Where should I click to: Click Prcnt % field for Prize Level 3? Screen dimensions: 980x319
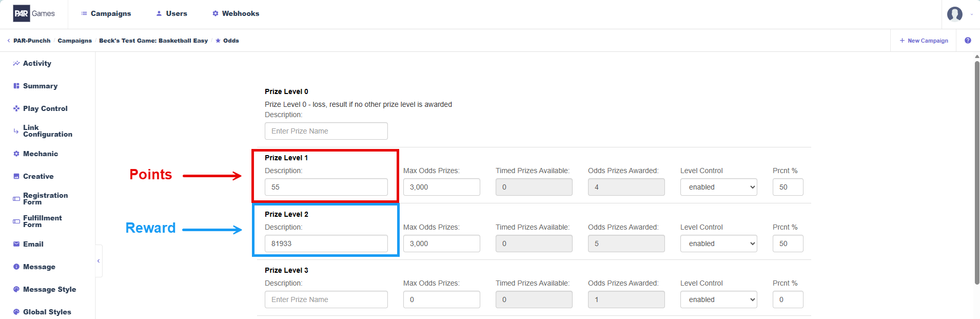point(788,299)
